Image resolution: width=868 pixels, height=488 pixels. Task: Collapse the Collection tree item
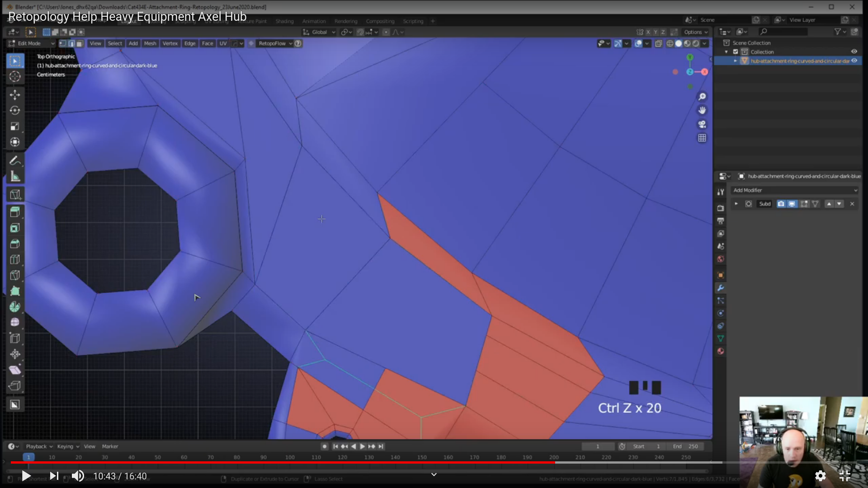click(726, 52)
